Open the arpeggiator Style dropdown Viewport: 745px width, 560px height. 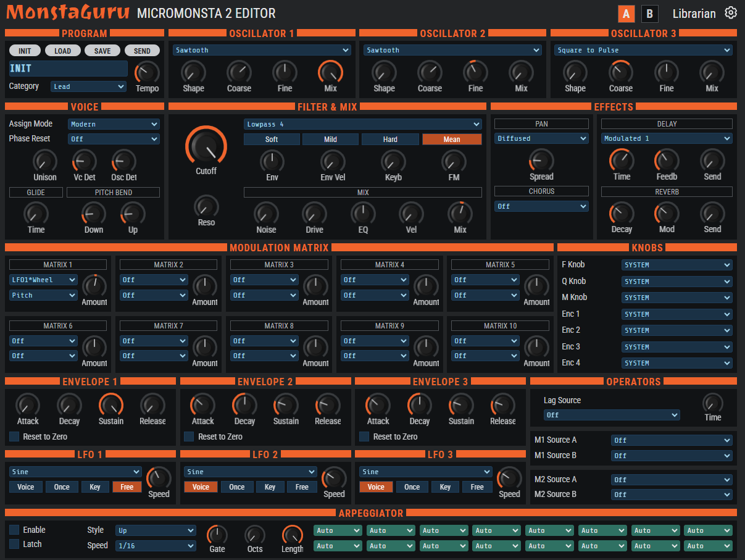(156, 530)
